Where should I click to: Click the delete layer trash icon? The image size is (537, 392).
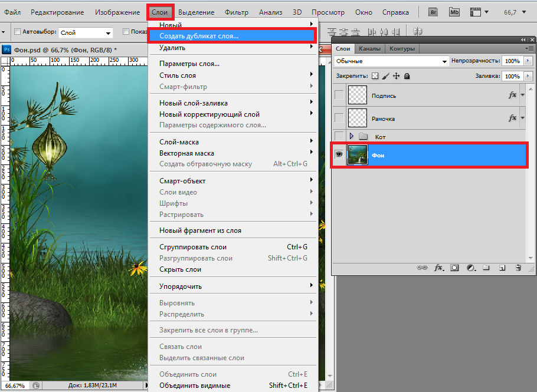pos(518,268)
